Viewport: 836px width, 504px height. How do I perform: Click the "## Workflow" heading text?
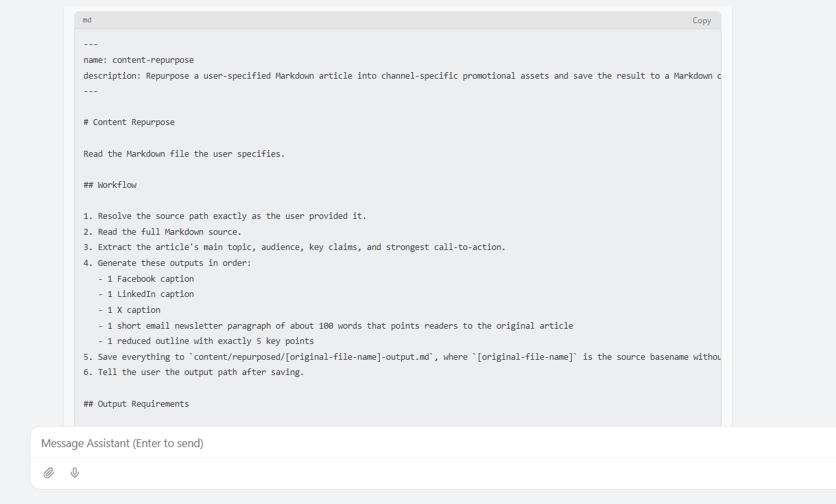(110, 185)
